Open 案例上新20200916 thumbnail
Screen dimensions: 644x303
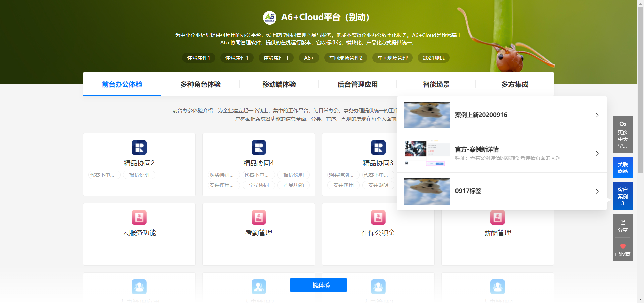pos(427,115)
